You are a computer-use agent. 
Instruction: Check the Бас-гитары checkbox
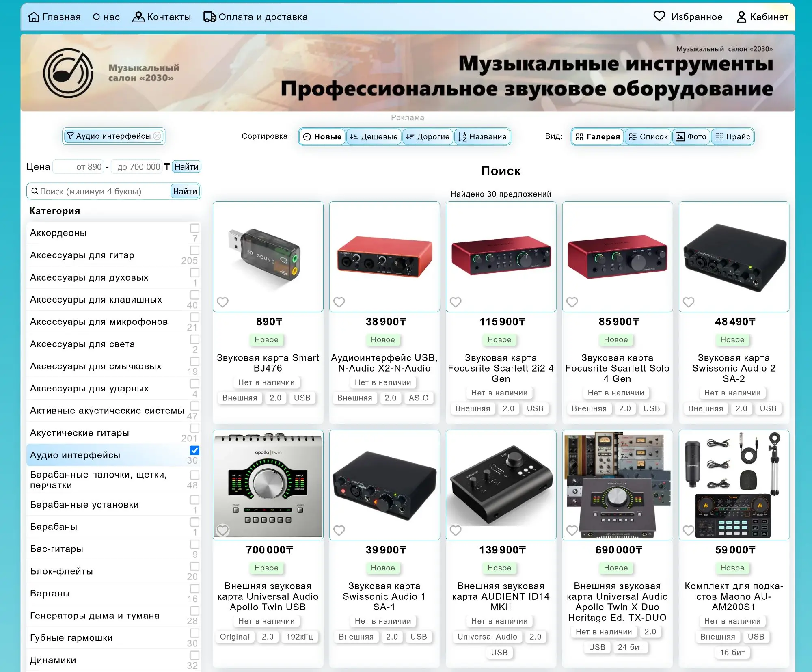click(x=195, y=544)
